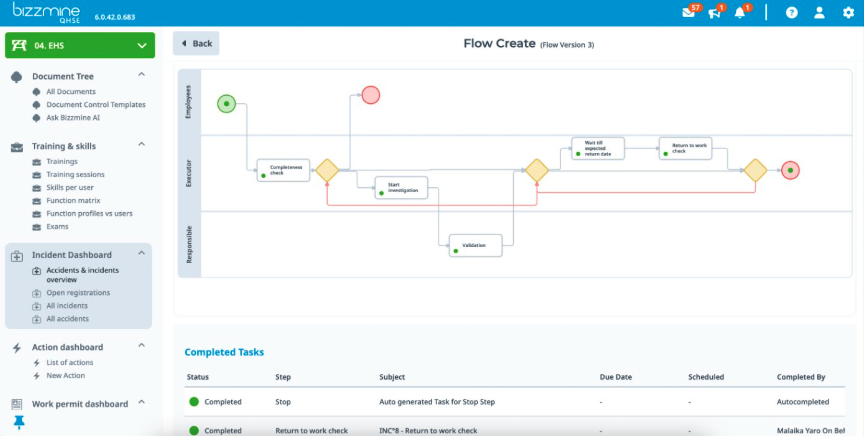
Task: Open the New Action link
Action: pyautogui.click(x=65, y=375)
